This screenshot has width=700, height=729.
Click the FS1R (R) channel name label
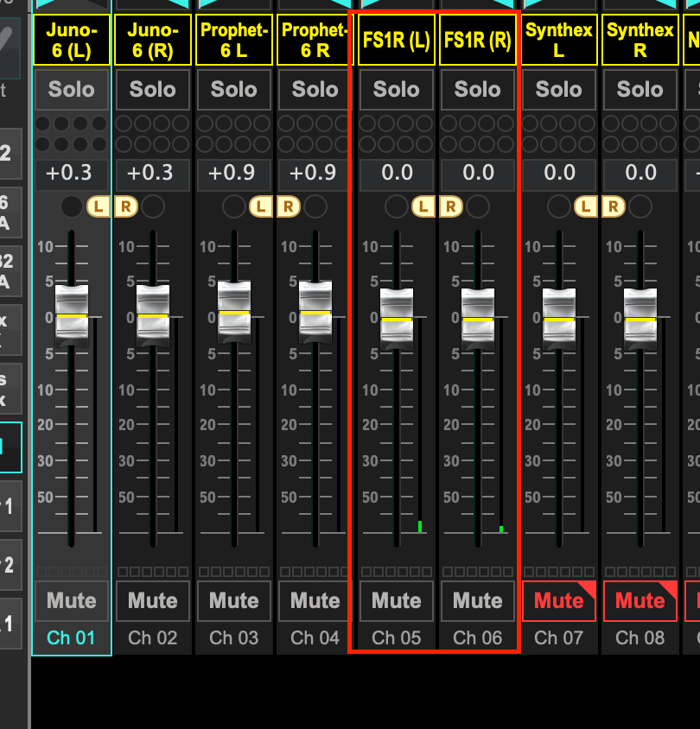pos(478,40)
